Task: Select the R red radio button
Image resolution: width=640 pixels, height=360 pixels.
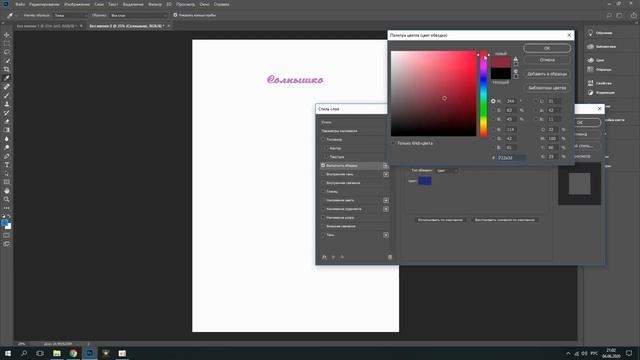Action: click(x=493, y=129)
